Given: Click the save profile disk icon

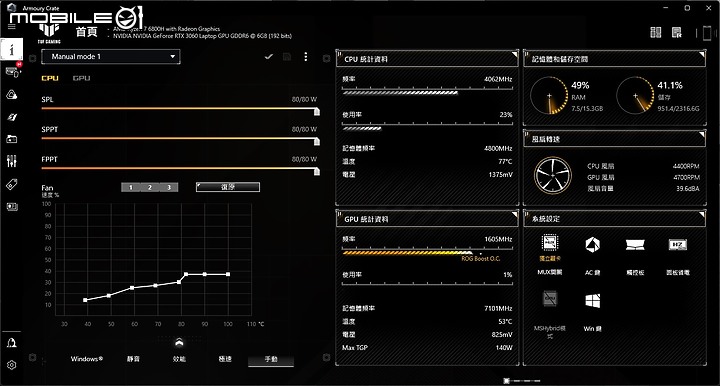Looking at the screenshot, I should [x=287, y=56].
